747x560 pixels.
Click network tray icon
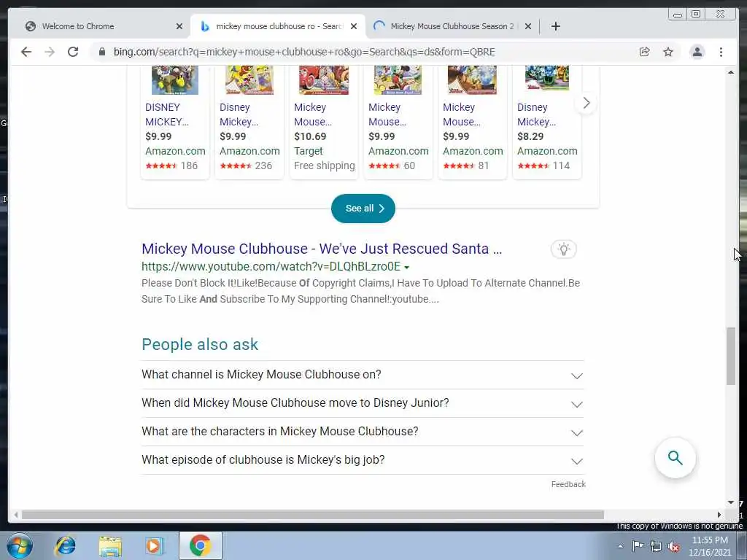coord(656,547)
